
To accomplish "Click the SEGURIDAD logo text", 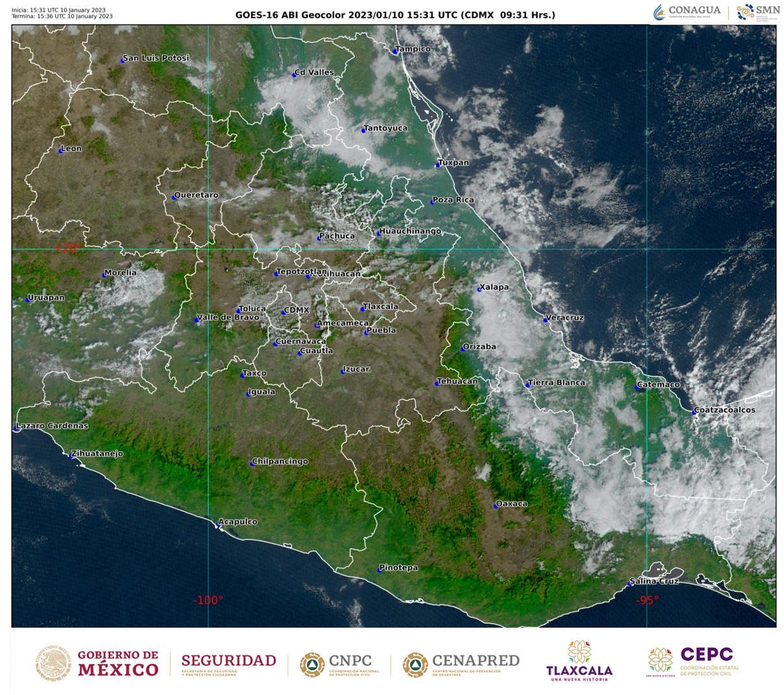I will [229, 660].
